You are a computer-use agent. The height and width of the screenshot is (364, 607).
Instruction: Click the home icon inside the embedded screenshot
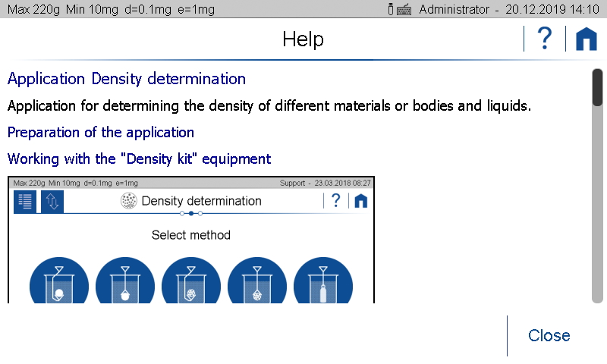(x=361, y=201)
